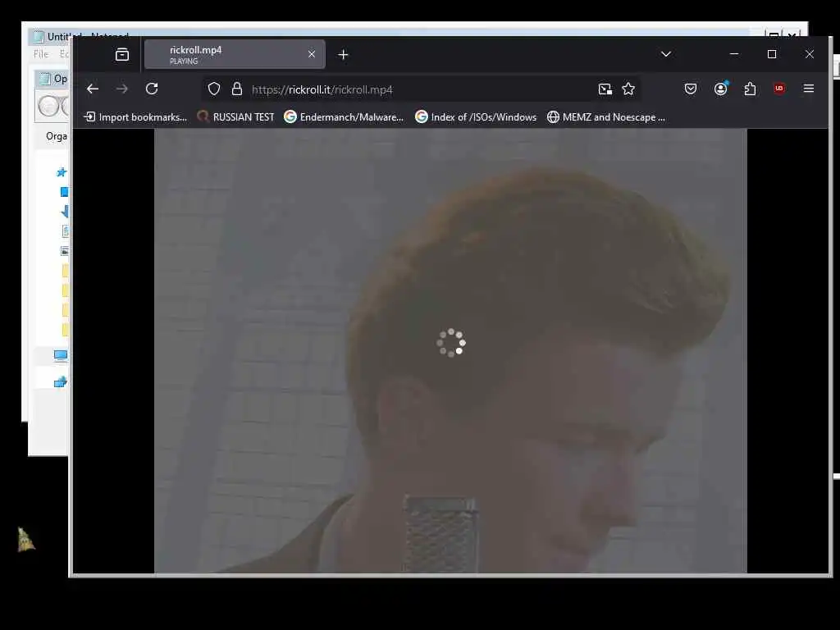
Task: Open tracking protection shield icon
Action: point(214,89)
